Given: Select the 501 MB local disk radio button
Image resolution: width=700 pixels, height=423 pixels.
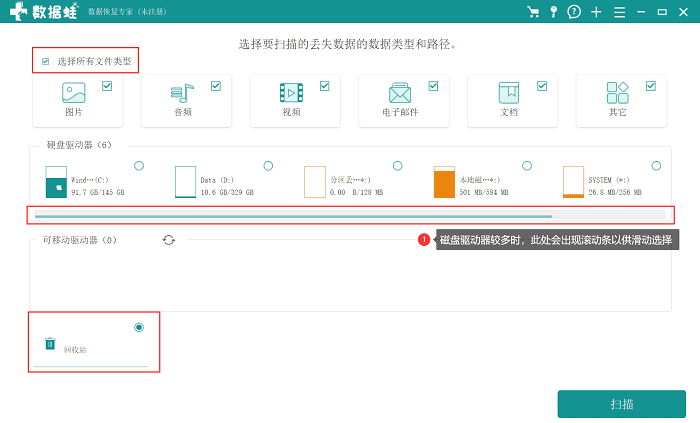Looking at the screenshot, I should (527, 166).
